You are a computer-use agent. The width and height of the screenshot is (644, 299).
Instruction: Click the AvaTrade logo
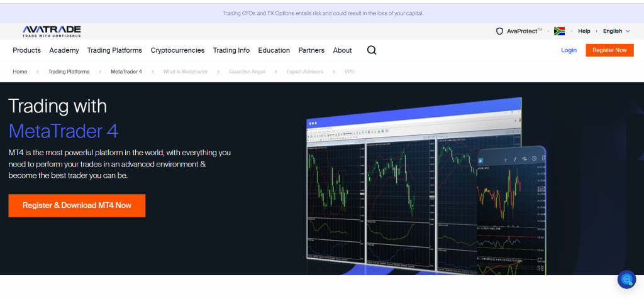coord(52,31)
